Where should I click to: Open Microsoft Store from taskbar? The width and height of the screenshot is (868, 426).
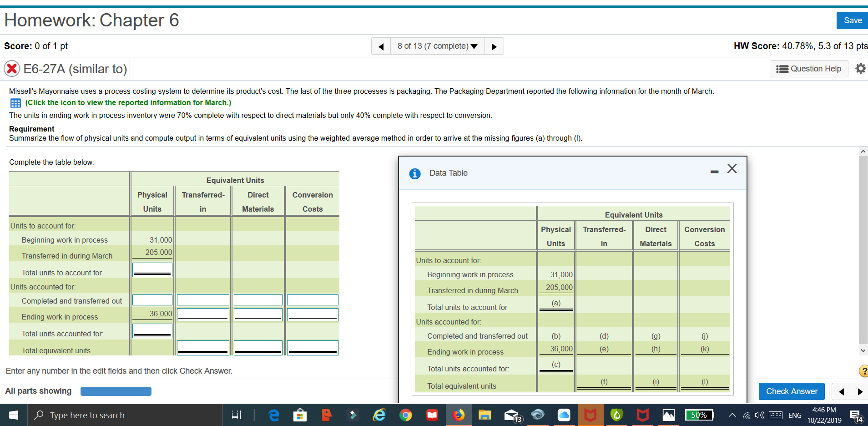point(300,415)
